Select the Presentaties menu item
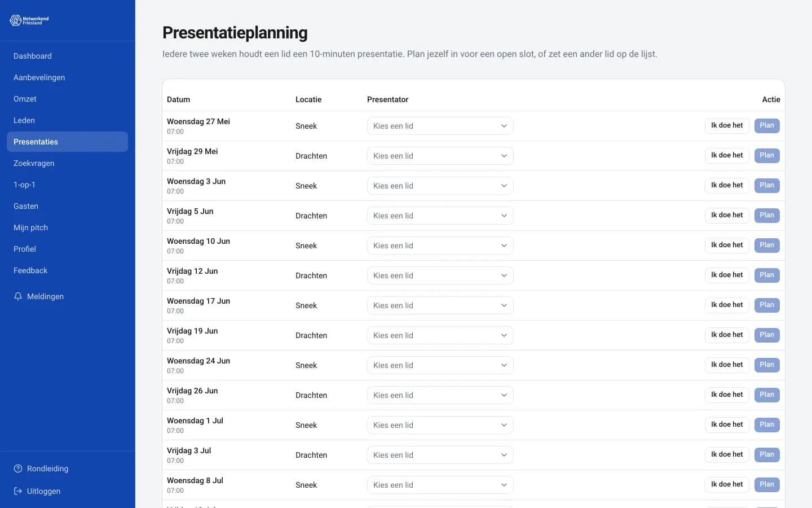This screenshot has height=508, width=812. [67, 142]
